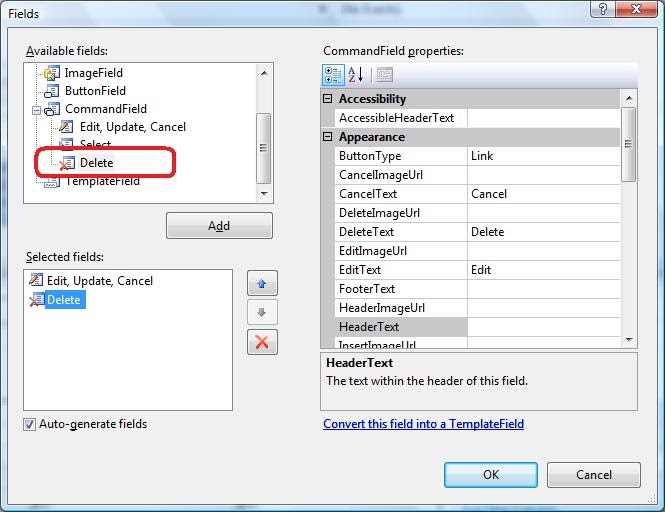Viewport: 665px width, 512px height.
Task: Click the Available fields scrollbar thumb
Action: [x=263, y=148]
